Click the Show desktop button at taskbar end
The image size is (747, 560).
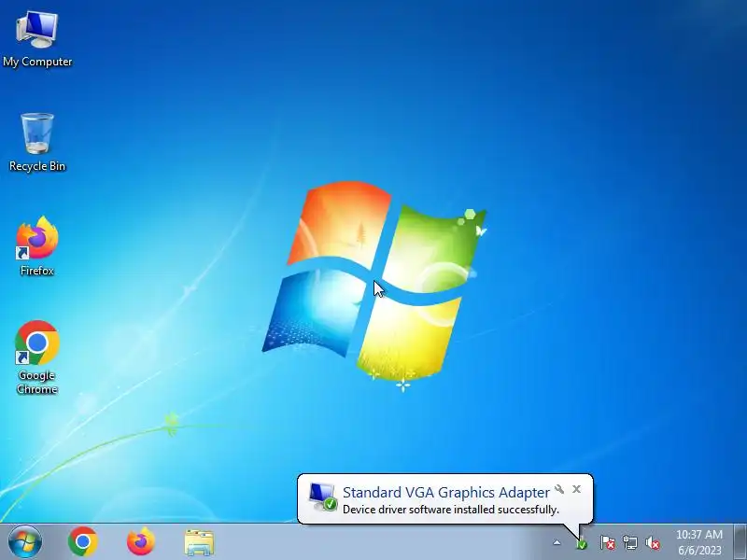740,542
